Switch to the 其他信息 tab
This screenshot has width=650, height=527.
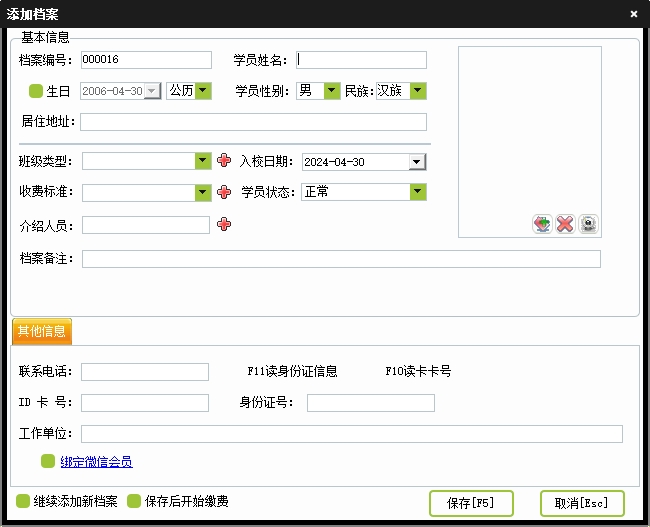42,331
